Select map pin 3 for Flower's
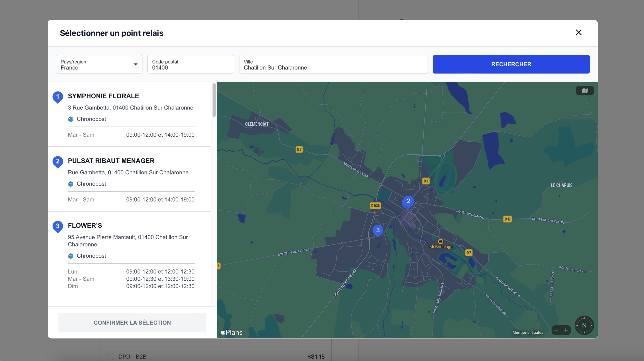 click(x=378, y=230)
